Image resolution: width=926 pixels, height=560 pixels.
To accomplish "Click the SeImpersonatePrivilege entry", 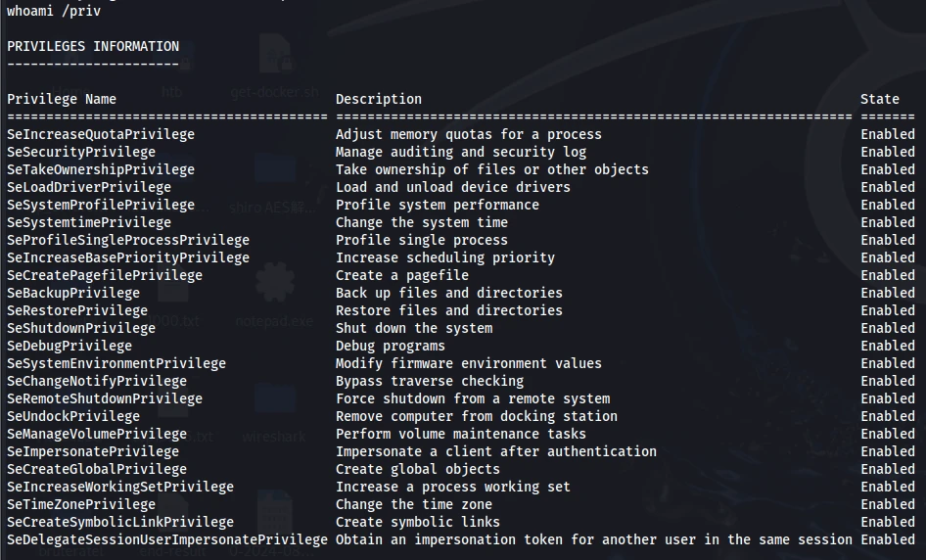I will pos(93,452).
